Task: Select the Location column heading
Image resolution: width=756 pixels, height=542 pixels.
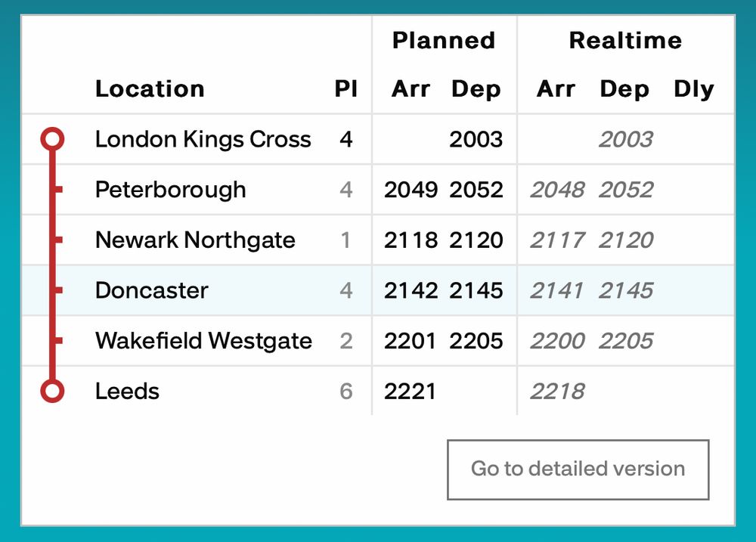Action: pos(150,88)
